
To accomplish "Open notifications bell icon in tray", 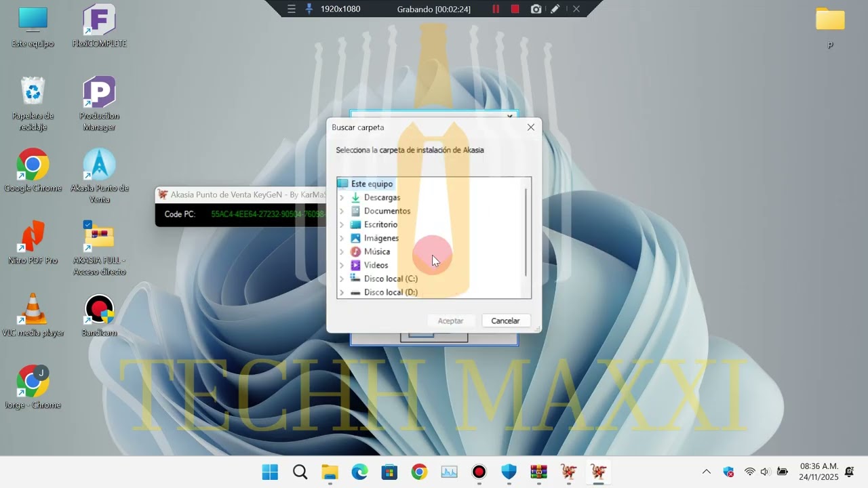I will click(850, 472).
